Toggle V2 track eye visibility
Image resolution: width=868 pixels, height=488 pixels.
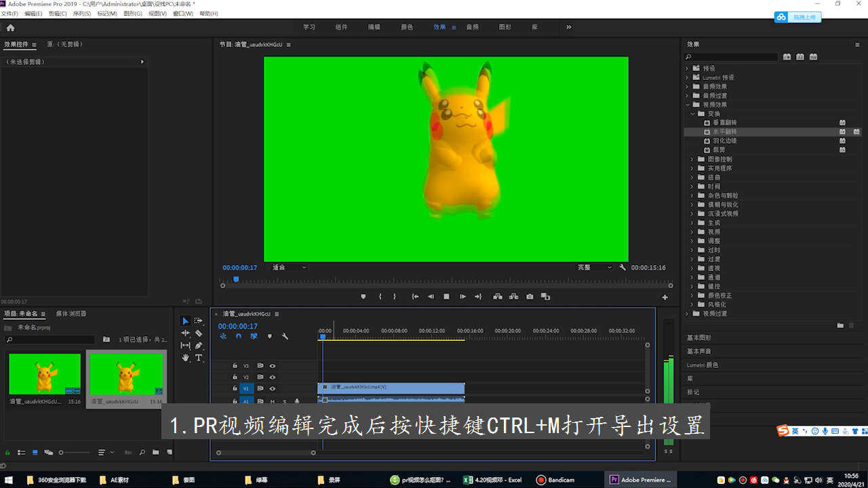pos(273,377)
